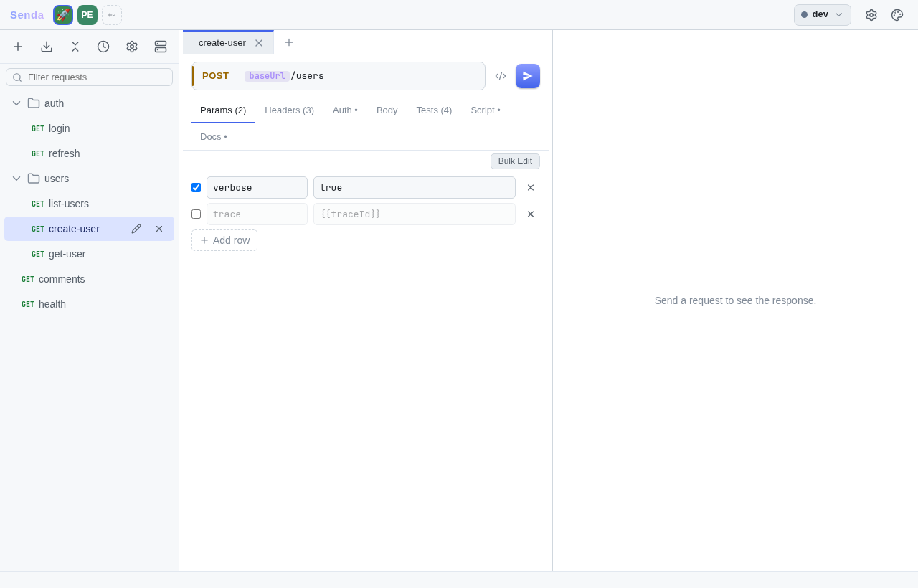Switch to the Headers (3) tab
The width and height of the screenshot is (918, 588).
[x=290, y=110]
